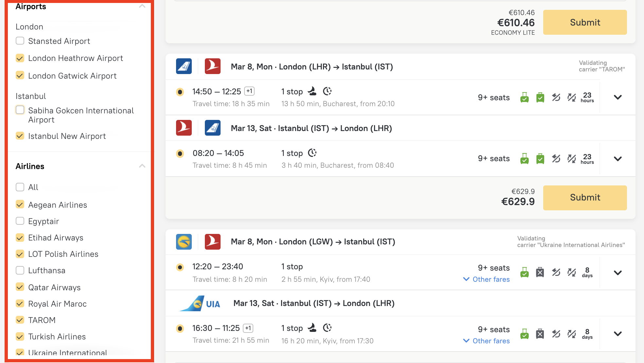Select 12:20 – 23:40 flight radio button
The image size is (644, 363).
180,267
